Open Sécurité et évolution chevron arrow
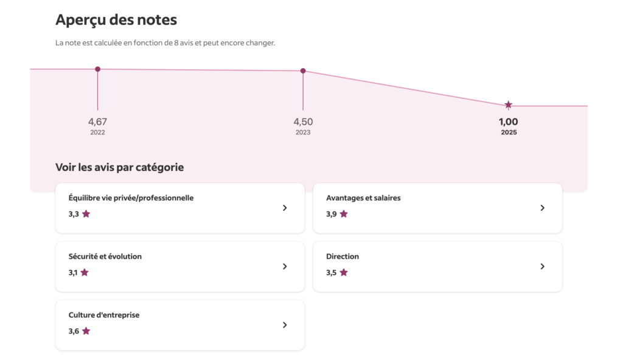The height and width of the screenshot is (364, 623). pyautogui.click(x=285, y=266)
